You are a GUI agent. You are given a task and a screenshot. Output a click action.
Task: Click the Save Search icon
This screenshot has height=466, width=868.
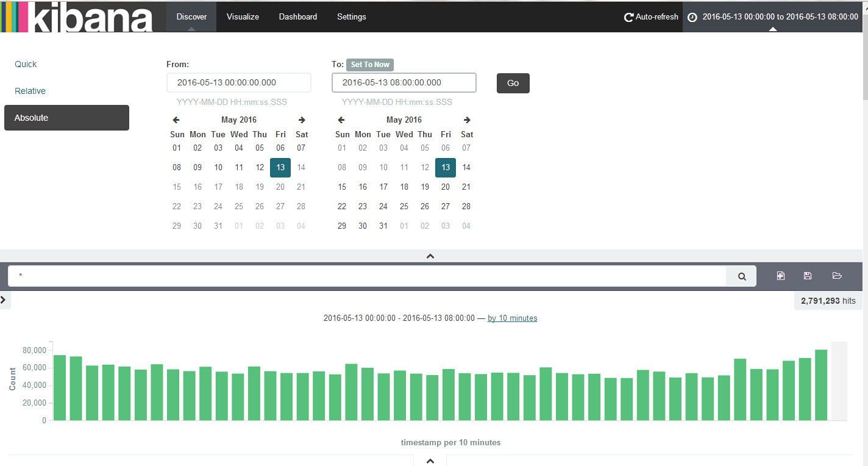tap(808, 276)
